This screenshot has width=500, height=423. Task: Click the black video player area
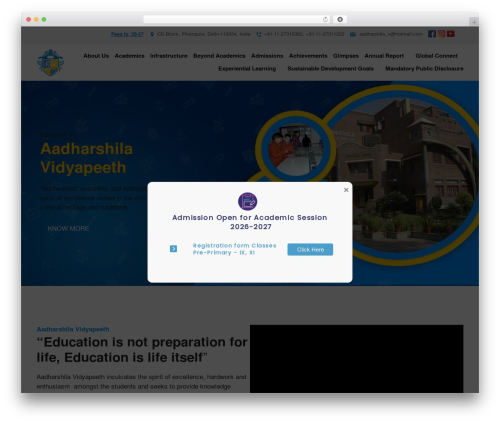pyautogui.click(x=356, y=359)
